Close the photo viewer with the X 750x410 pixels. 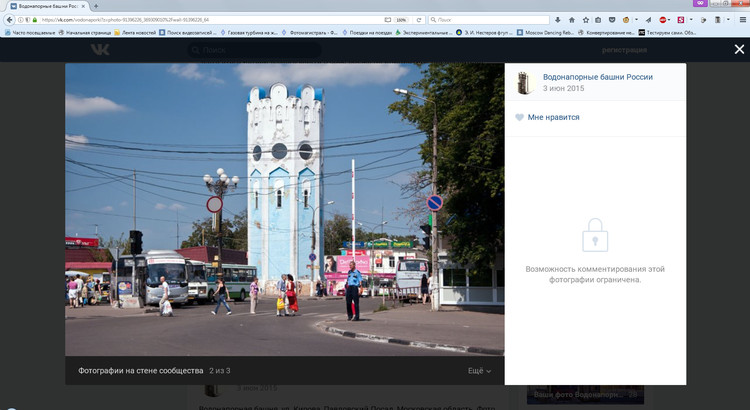point(739,49)
